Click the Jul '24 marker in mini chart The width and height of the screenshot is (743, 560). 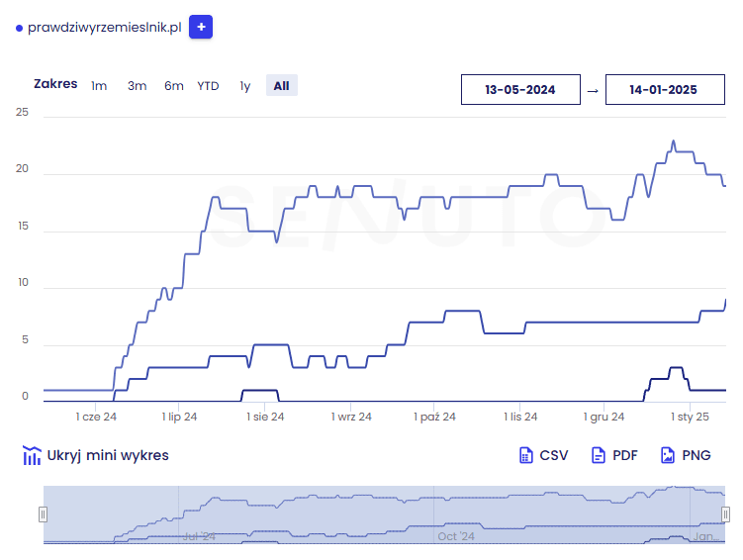[199, 536]
